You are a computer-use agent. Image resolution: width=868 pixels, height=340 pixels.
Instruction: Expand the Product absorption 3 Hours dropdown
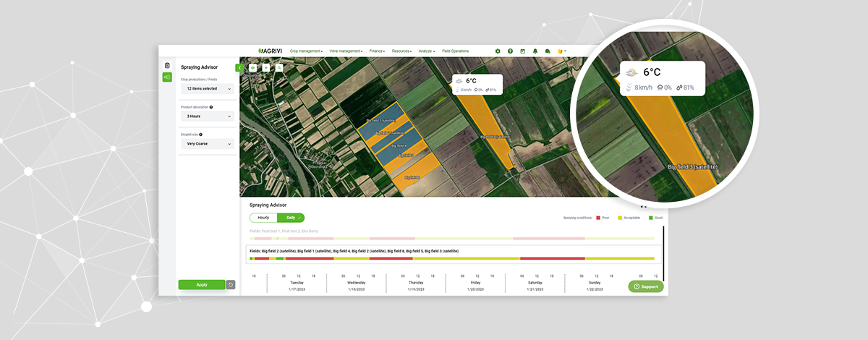pos(207,116)
